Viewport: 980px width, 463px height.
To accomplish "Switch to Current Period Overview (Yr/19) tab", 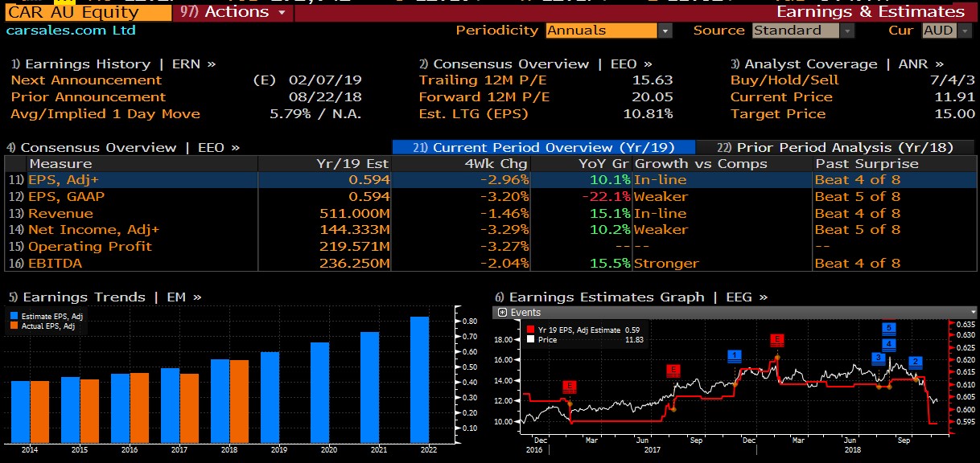I will pos(544,147).
